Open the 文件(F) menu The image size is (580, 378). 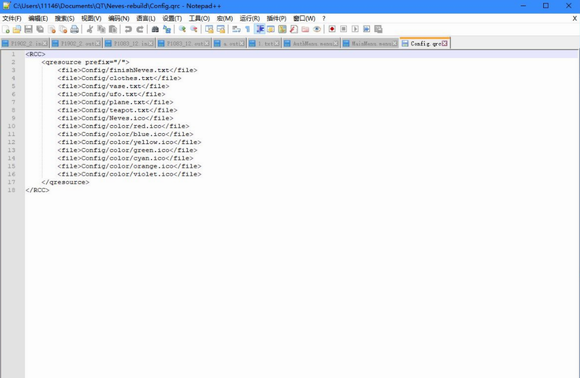pos(12,18)
